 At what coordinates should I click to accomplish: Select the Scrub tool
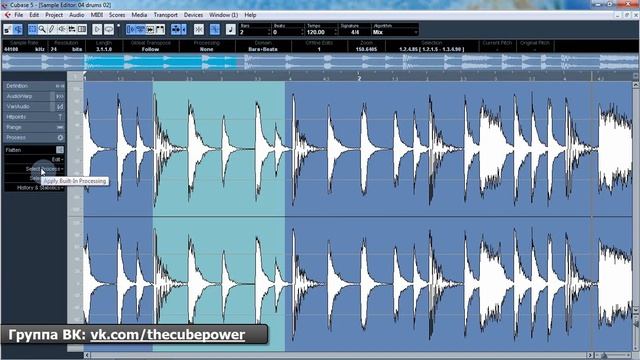coord(71,29)
